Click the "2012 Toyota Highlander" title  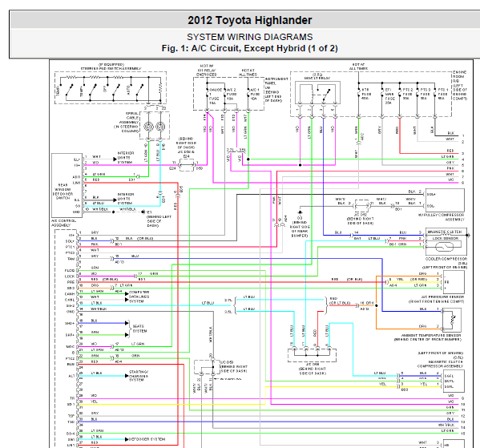coord(250,20)
